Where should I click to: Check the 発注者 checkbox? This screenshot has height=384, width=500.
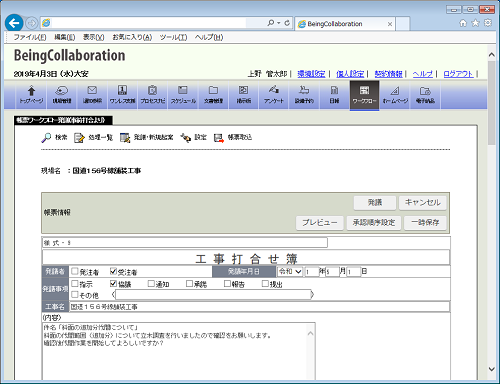tap(75, 271)
